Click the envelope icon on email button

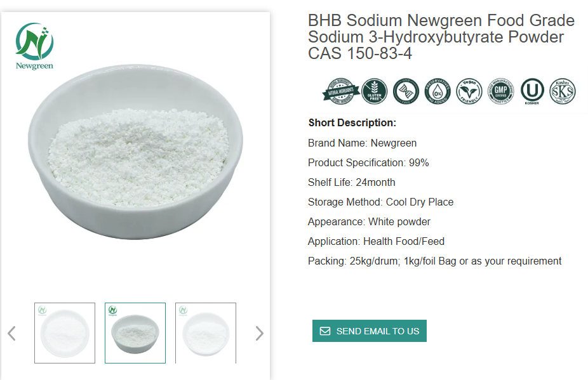point(325,331)
